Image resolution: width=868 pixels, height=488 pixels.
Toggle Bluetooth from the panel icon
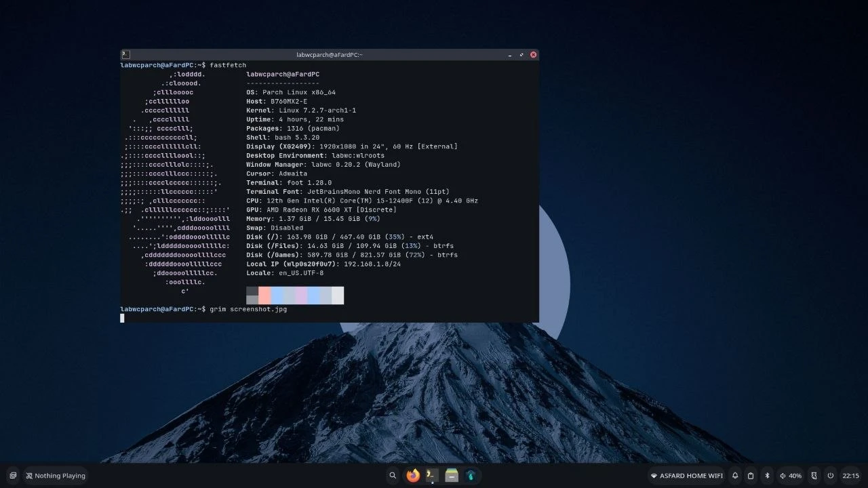tap(767, 476)
